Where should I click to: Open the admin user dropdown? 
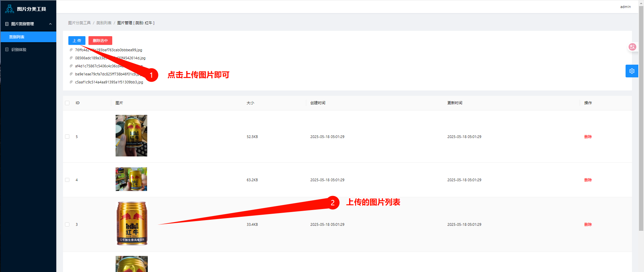click(625, 7)
